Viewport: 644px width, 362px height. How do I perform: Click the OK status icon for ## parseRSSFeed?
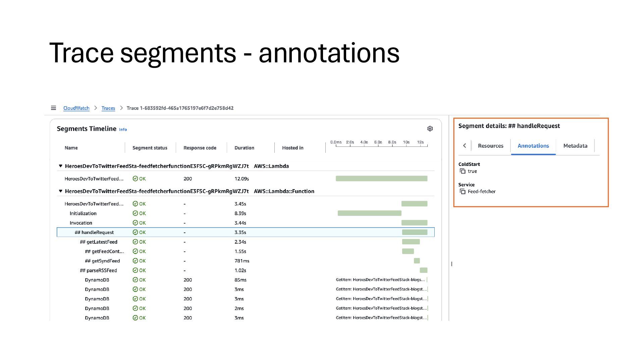pyautogui.click(x=135, y=270)
